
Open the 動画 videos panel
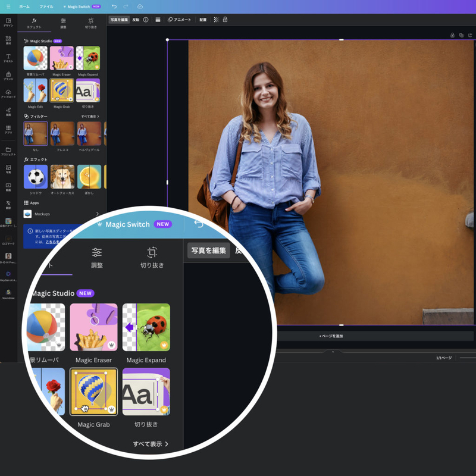point(8,187)
